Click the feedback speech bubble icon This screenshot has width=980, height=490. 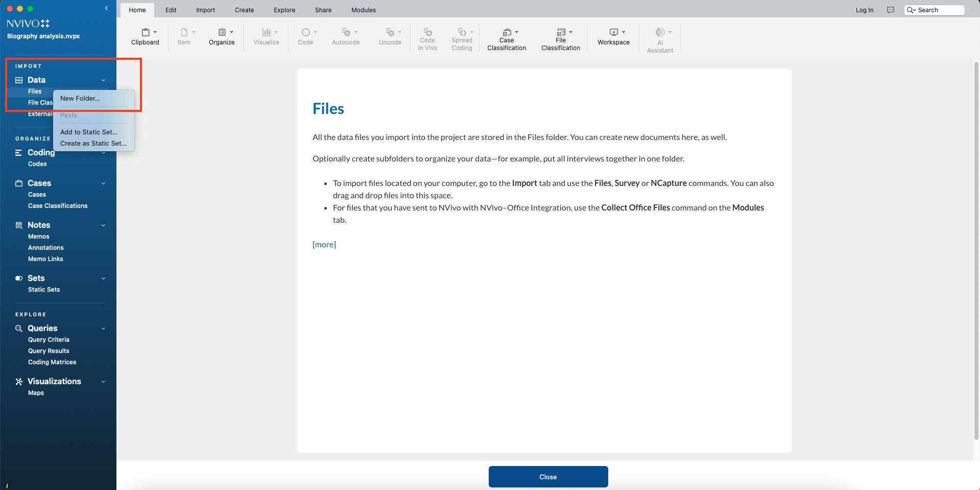point(891,10)
